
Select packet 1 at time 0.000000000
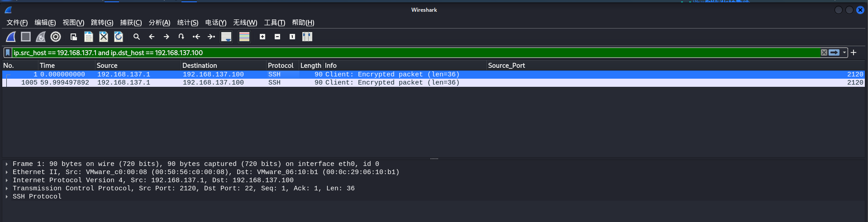coord(434,75)
